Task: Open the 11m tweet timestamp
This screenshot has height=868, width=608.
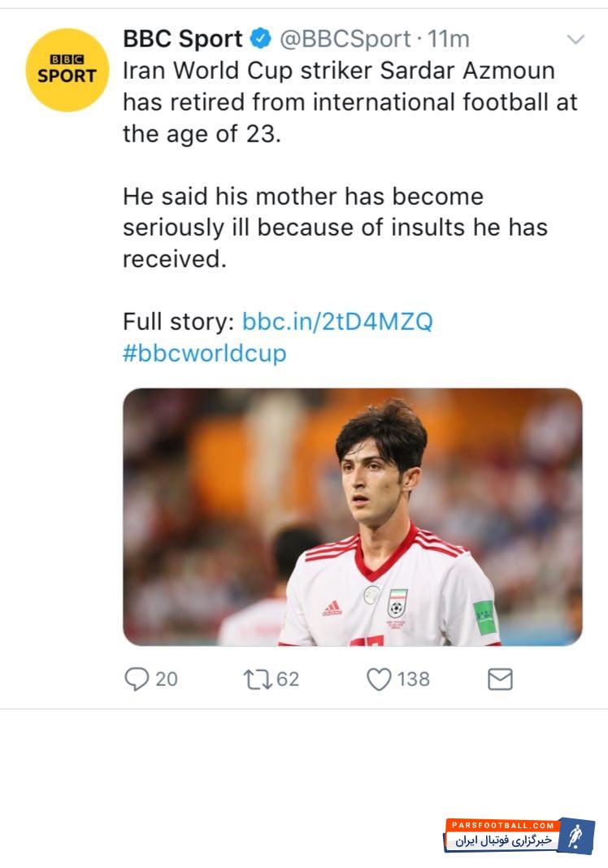Action: click(x=449, y=38)
